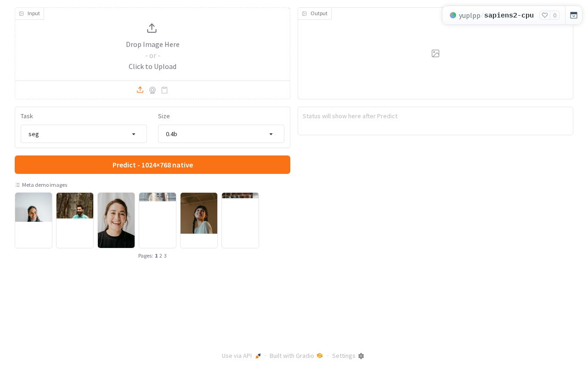The image size is (588, 368).
Task: Open the Size dropdown showing 0.4b
Action: (x=221, y=134)
